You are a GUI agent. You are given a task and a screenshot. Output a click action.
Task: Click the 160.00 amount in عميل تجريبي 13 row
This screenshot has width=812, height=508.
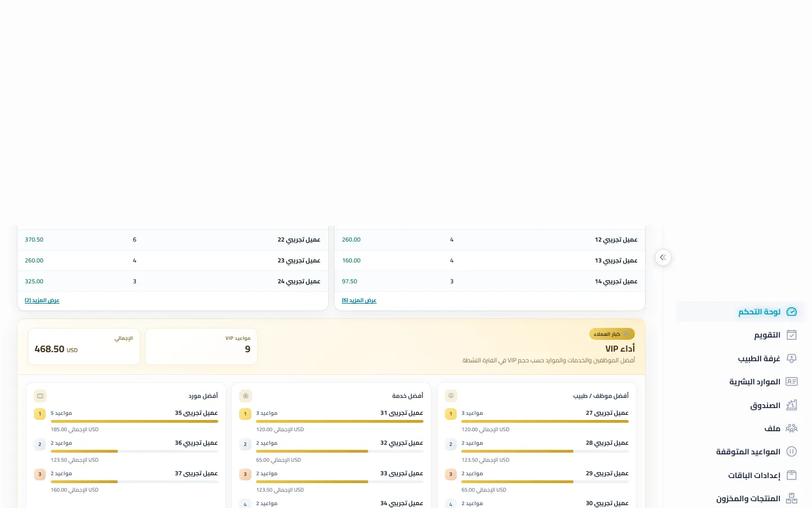351,261
